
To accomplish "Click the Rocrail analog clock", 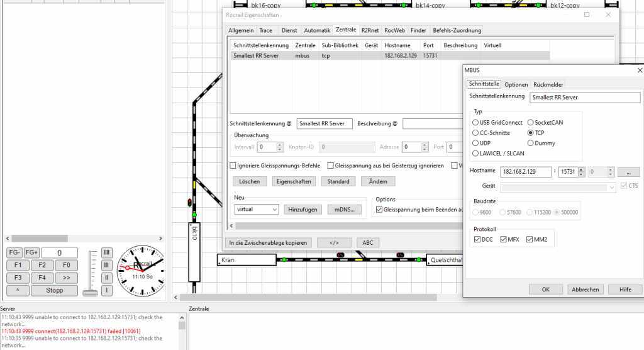I will coord(141,270).
